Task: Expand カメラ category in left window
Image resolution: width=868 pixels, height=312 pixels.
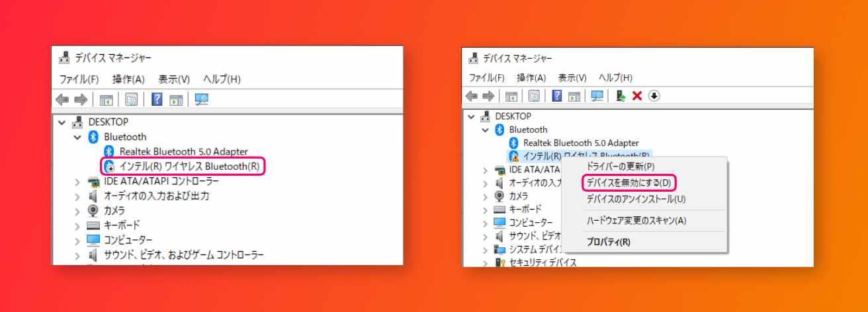Action: (x=78, y=210)
